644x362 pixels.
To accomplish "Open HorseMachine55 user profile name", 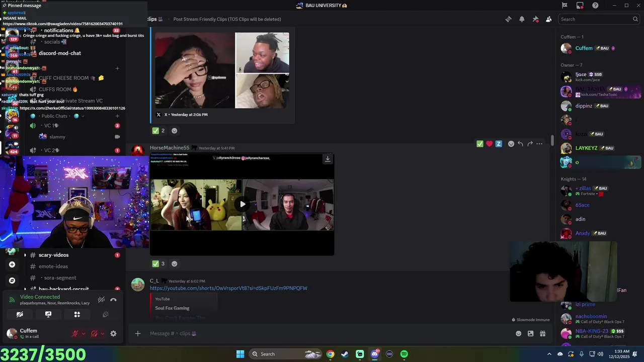I will click(170, 148).
